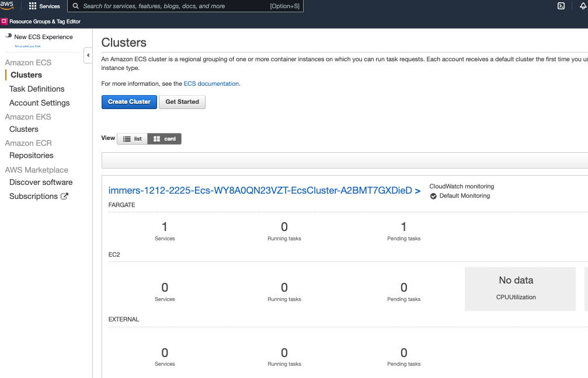The width and height of the screenshot is (588, 378).
Task: Click the list view icon
Action: (x=127, y=139)
